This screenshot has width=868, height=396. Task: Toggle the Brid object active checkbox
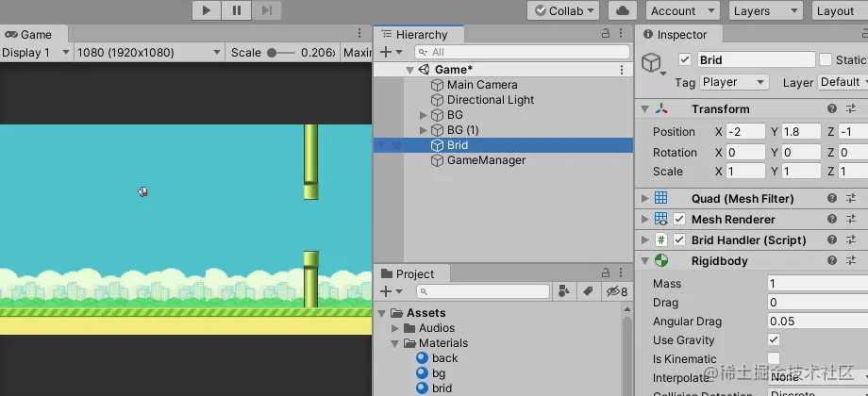[x=685, y=59]
